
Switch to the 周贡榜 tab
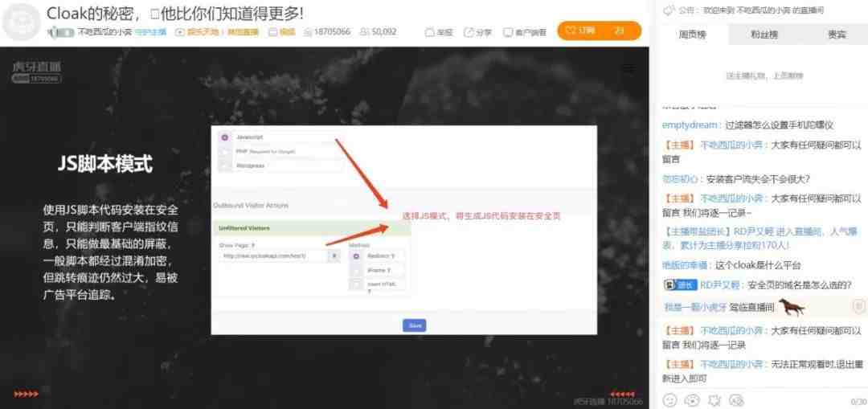(693, 35)
